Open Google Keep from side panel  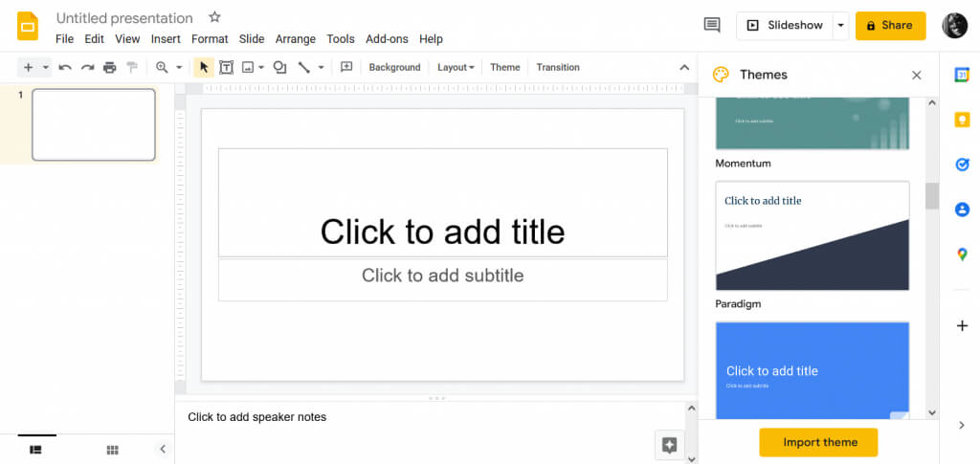coord(962,120)
